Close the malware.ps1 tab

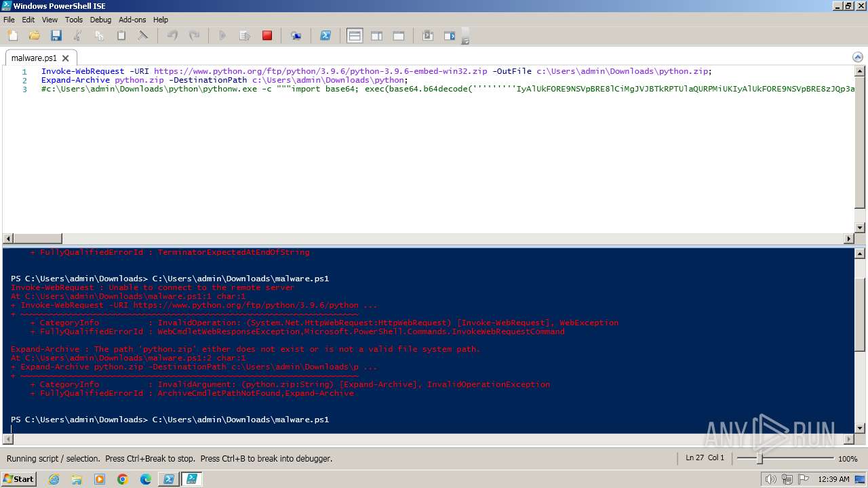[66, 58]
